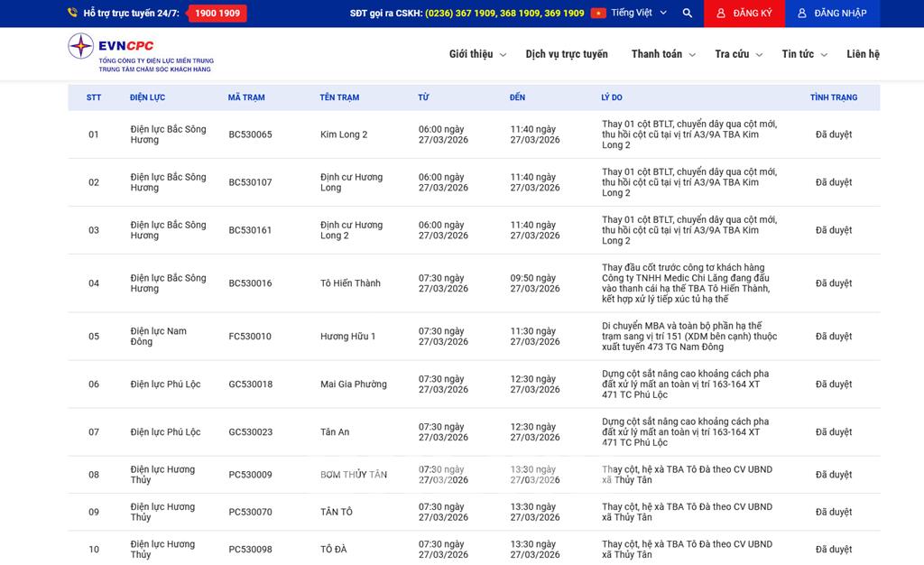Screen dimensions: 924x565
Task: Expand the Giới thiệu menu
Action: pos(477,54)
